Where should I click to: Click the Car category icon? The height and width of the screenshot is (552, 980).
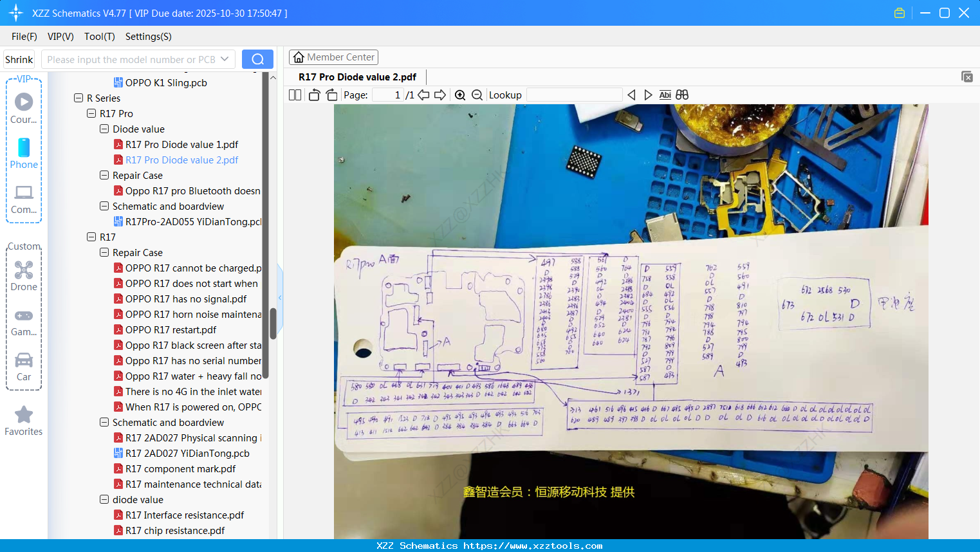[24, 367]
